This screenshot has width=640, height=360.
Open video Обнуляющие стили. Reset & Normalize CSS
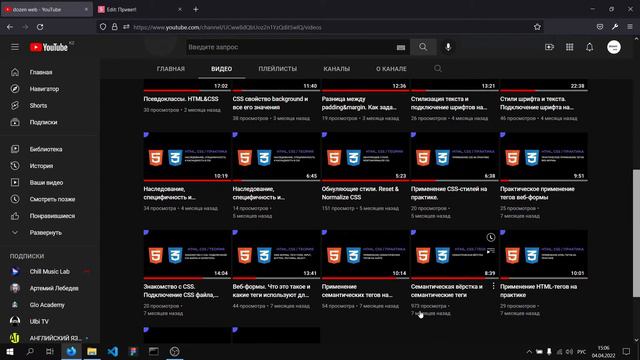point(360,193)
